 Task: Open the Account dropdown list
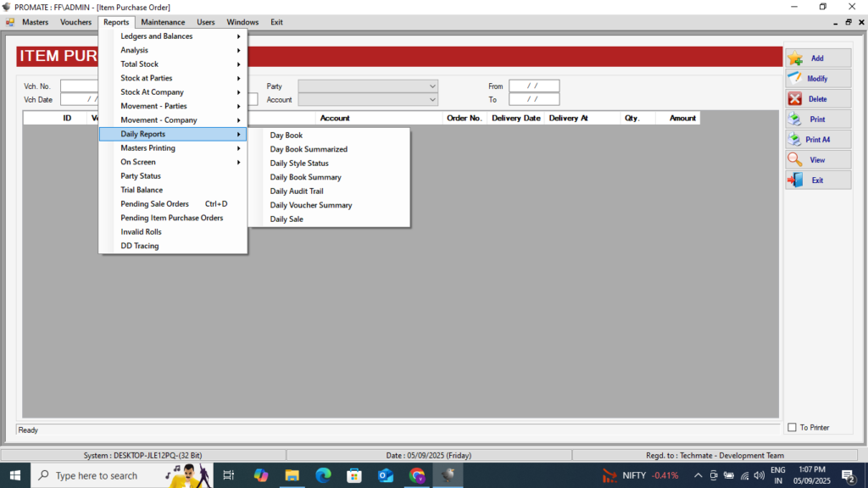tap(432, 100)
